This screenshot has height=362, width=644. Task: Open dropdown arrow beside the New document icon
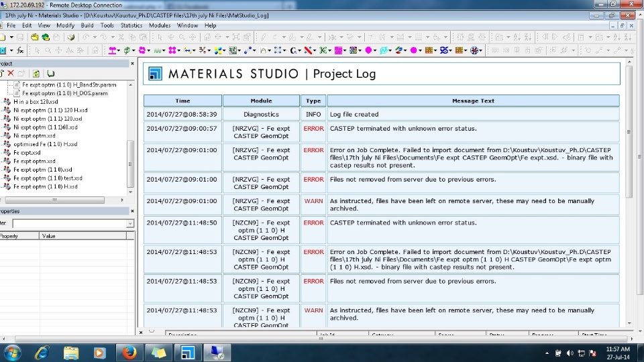click(x=11, y=38)
